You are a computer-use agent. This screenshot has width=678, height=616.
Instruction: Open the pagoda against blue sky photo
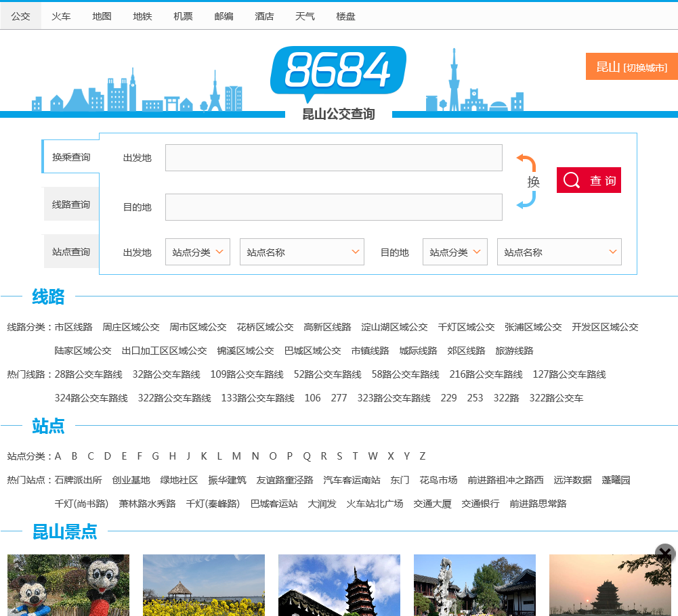pyautogui.click(x=339, y=585)
